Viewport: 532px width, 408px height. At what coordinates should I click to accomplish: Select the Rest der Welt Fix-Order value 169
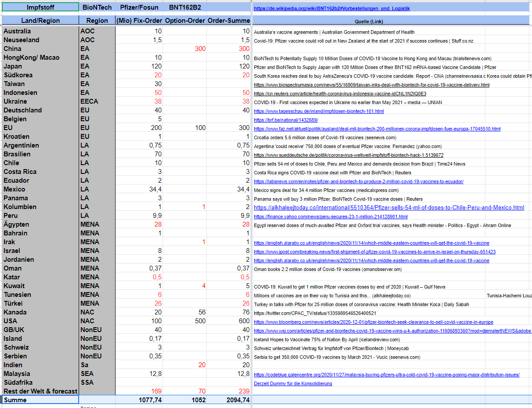[139, 391]
